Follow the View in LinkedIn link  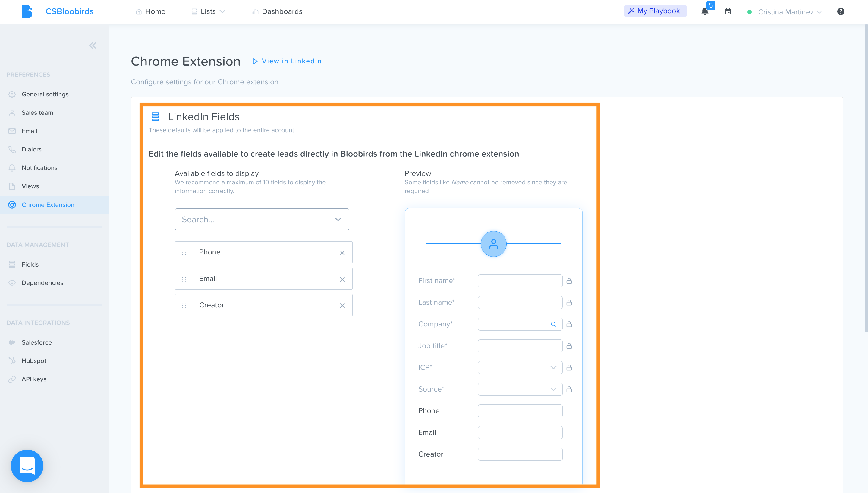(x=291, y=61)
